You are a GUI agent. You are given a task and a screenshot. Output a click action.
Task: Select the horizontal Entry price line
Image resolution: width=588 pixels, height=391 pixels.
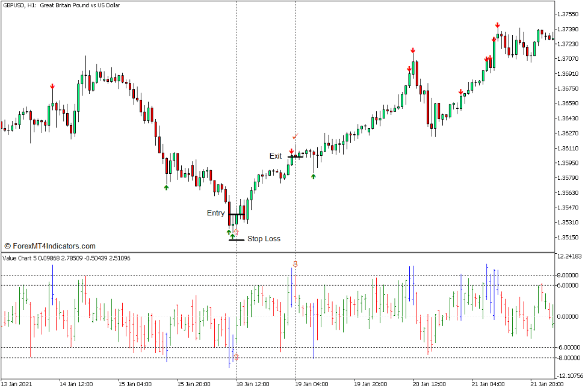point(237,214)
